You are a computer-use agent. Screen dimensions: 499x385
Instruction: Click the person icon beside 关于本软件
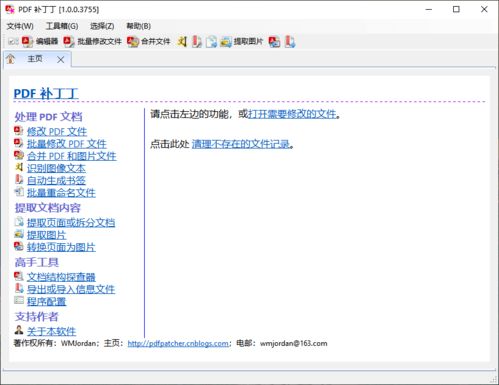click(19, 330)
